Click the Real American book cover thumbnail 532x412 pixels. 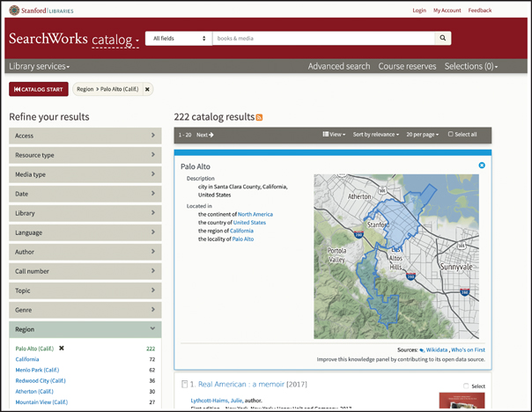pos(462,401)
